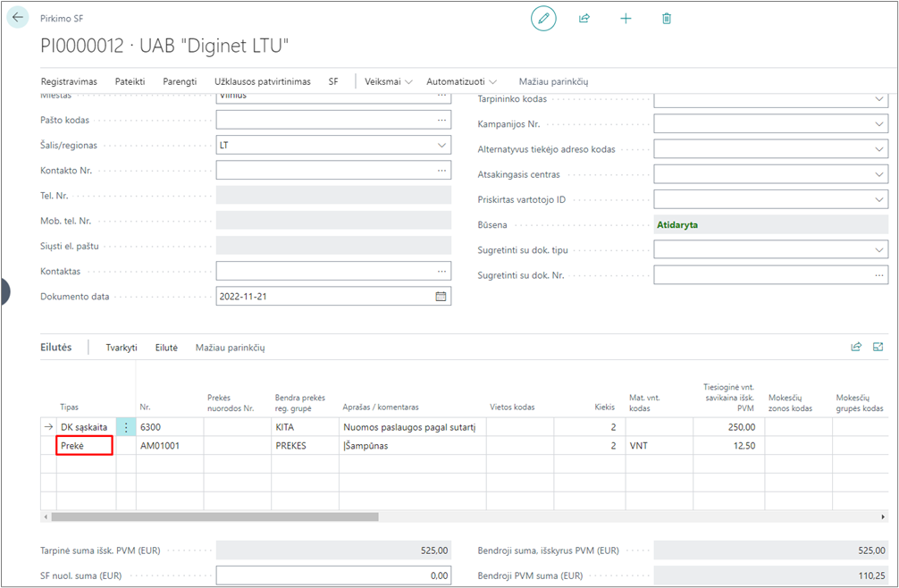
Task: Click Nuomos paslaugos pagal sutartį cell
Action: pyautogui.click(x=413, y=427)
